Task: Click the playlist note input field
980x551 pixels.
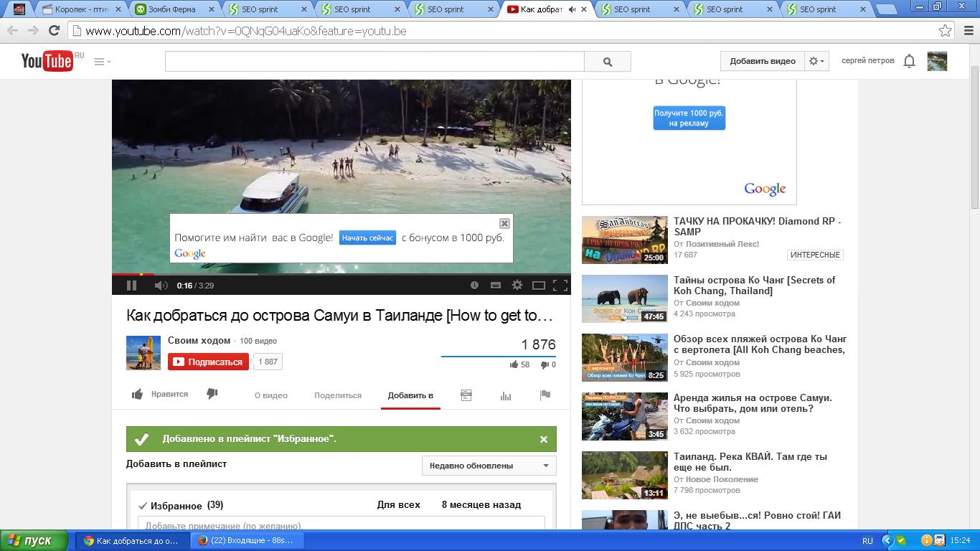Action: point(341,524)
